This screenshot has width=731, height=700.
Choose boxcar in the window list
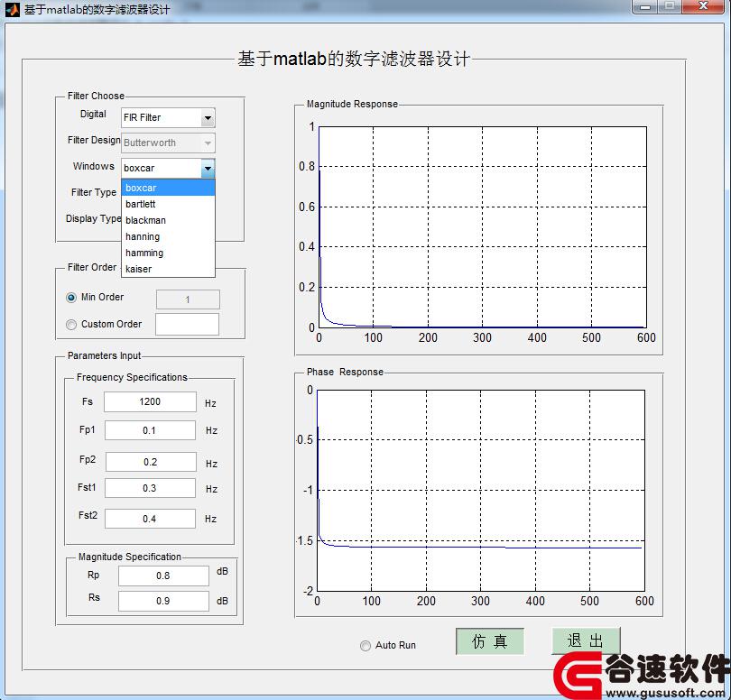[168, 188]
